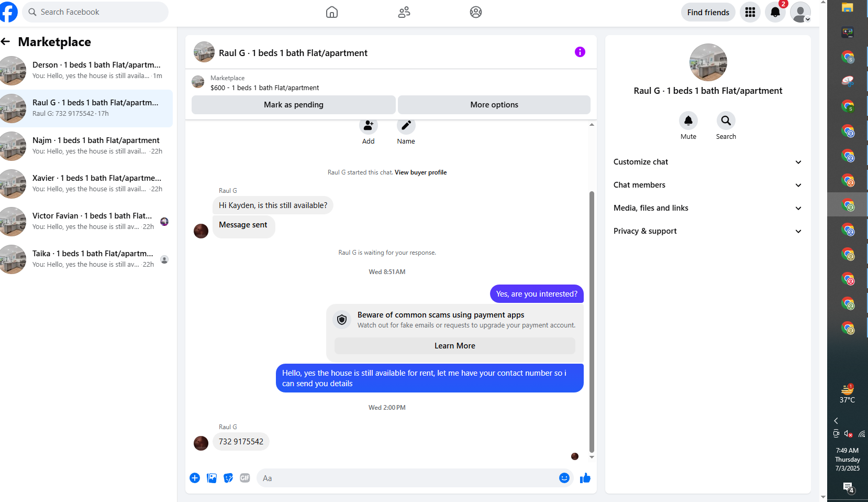868x502 pixels.
Task: Click the chat header listing thumbnail
Action: click(x=204, y=52)
